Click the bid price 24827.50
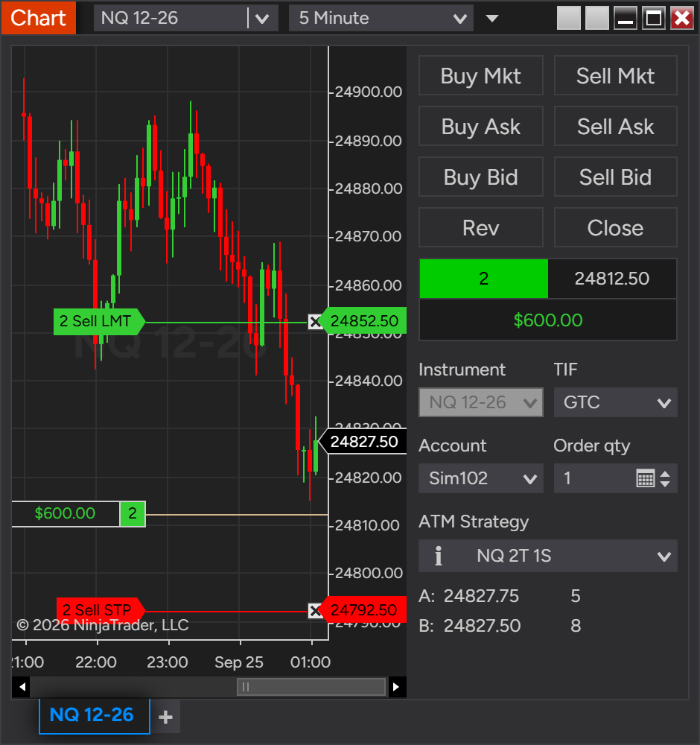Image resolution: width=700 pixels, height=745 pixels. (x=482, y=626)
